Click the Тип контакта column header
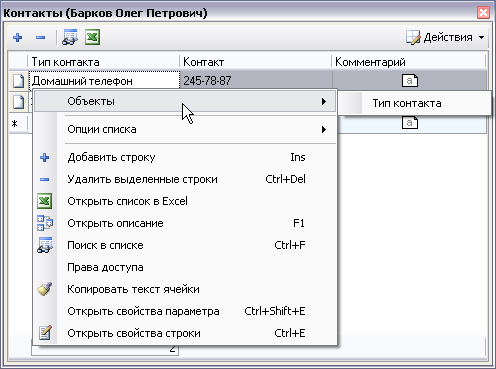 pyautogui.click(x=103, y=62)
